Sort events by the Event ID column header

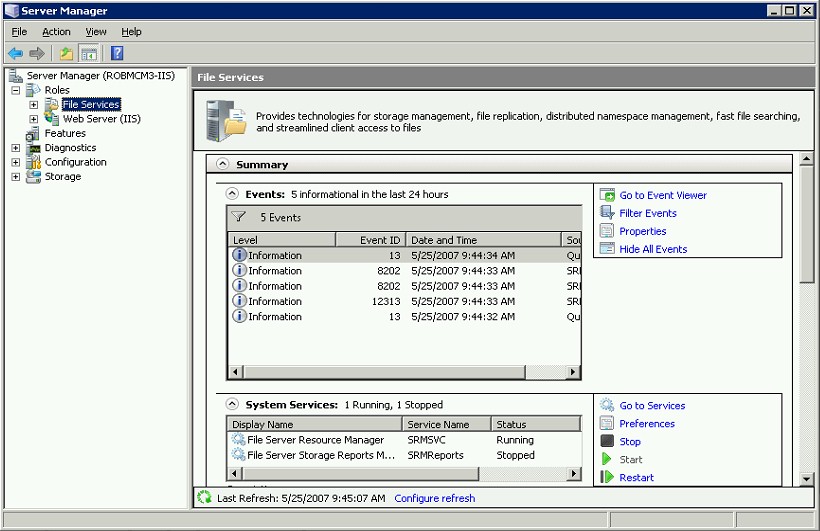tap(371, 240)
